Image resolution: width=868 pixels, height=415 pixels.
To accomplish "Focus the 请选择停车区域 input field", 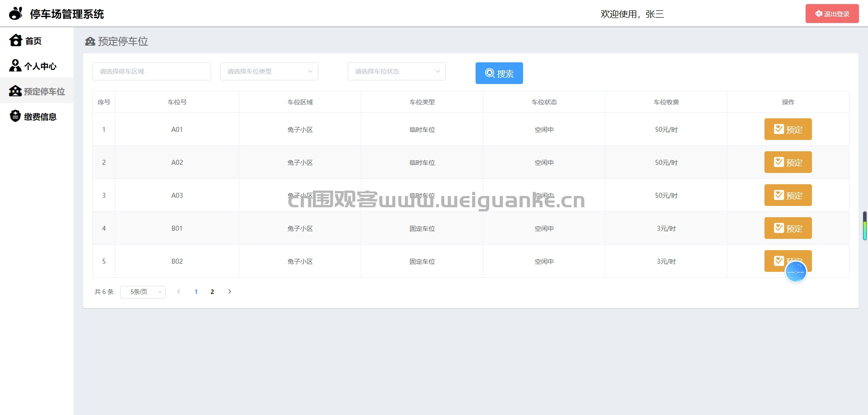I will pyautogui.click(x=151, y=71).
